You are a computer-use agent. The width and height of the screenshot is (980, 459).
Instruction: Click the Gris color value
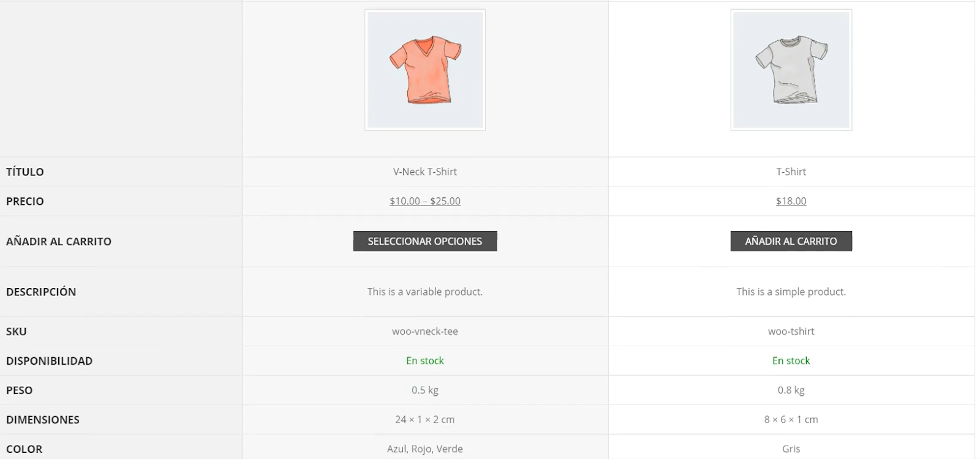point(791,449)
